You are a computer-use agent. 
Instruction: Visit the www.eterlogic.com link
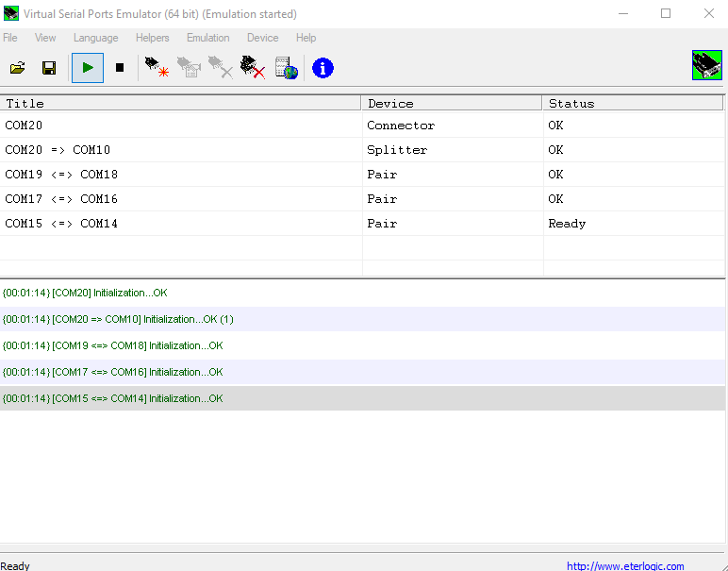pyautogui.click(x=625, y=565)
